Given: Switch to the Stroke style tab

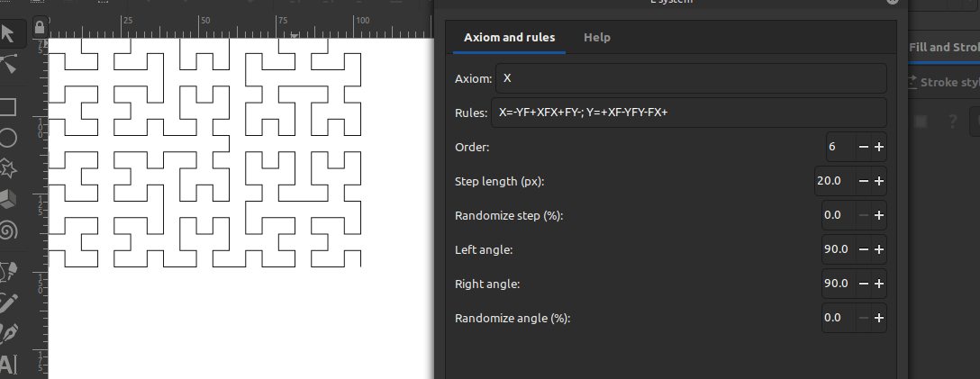Looking at the screenshot, I should coord(942,82).
